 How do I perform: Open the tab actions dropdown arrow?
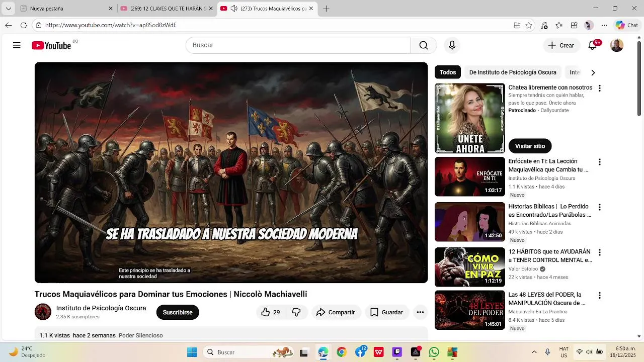pos(8,9)
